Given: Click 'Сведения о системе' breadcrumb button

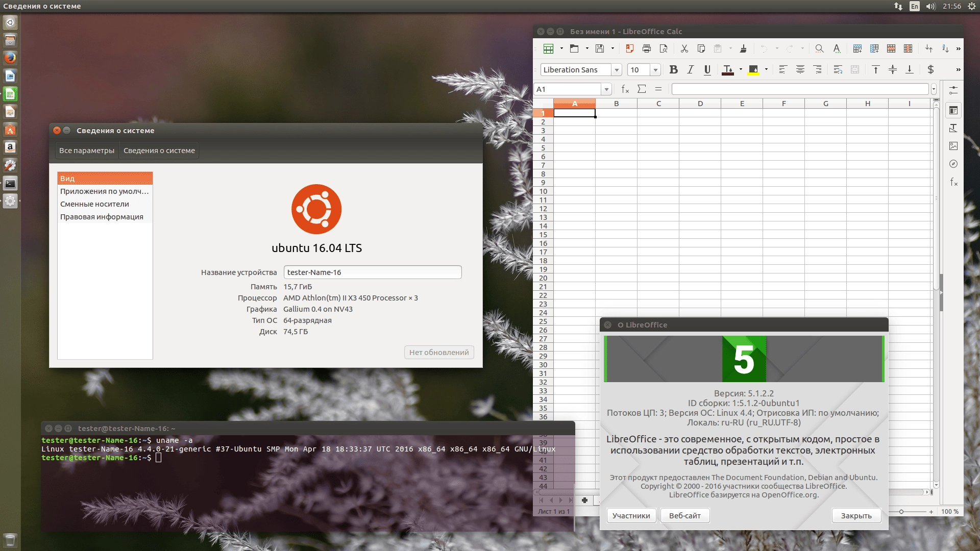Looking at the screenshot, I should coord(159,151).
